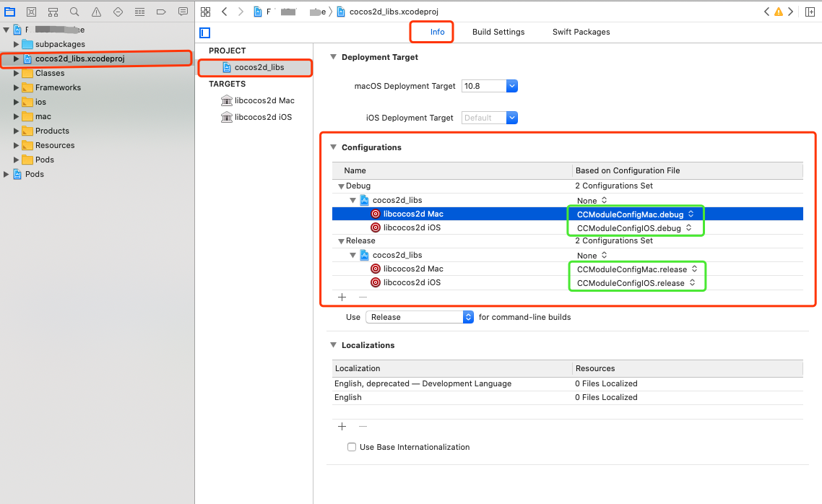Screen dimensions: 822x504
Task: Add a localization with plus button
Action: tap(342, 427)
